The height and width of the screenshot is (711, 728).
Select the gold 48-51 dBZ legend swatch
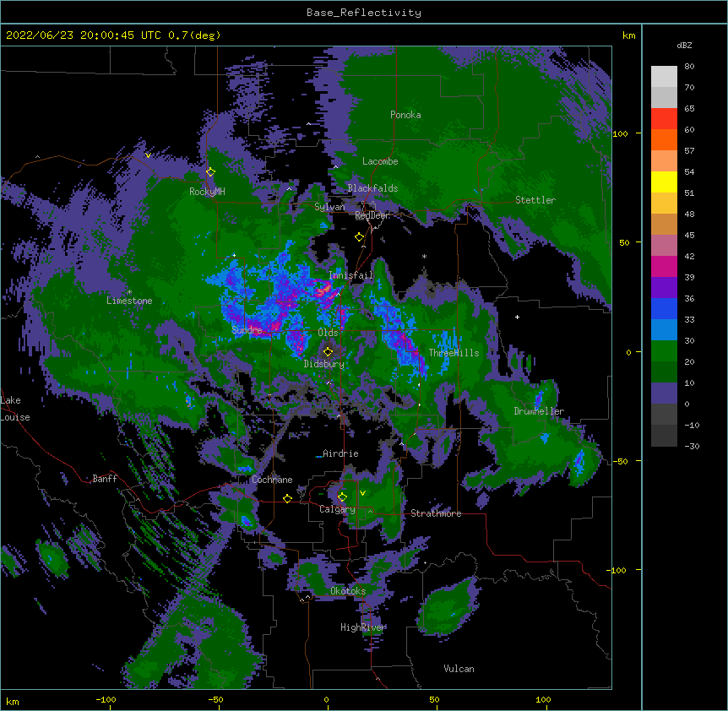(x=664, y=204)
